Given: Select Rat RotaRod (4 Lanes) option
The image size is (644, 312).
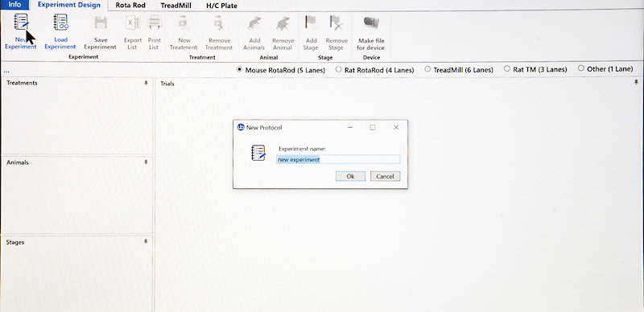Looking at the screenshot, I should (375, 70).
